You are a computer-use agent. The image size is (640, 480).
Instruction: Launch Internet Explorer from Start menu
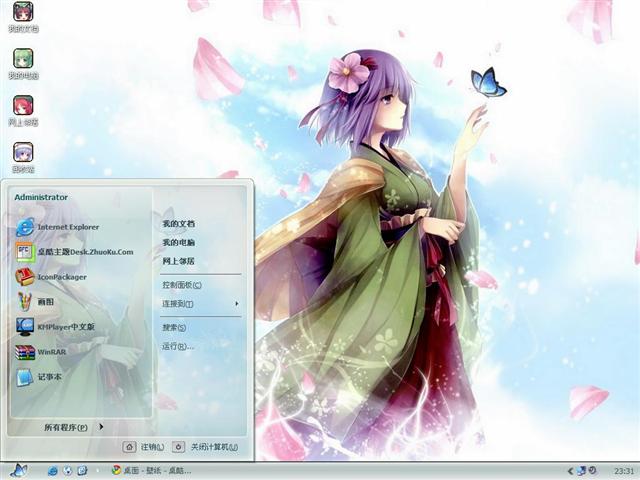pyautogui.click(x=58, y=227)
